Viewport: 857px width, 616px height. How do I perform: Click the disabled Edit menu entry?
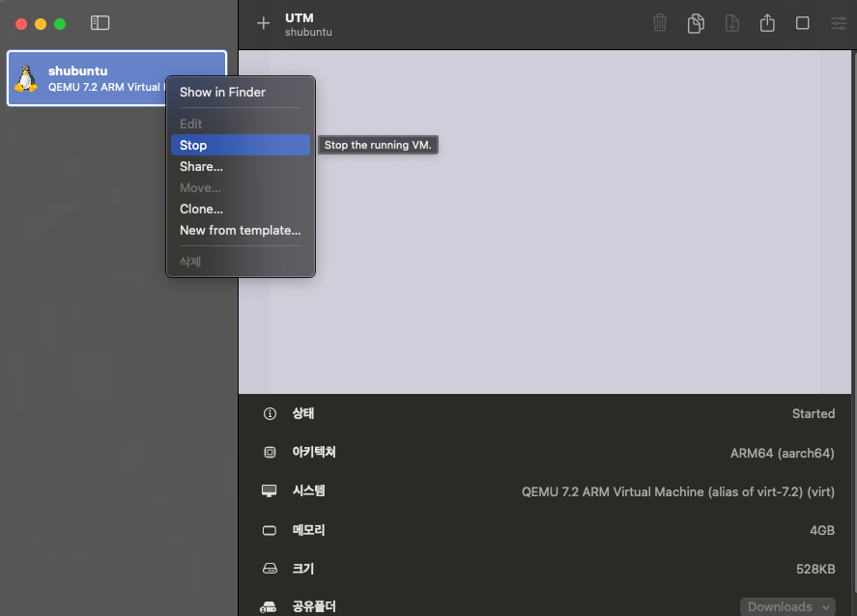pyautogui.click(x=241, y=124)
